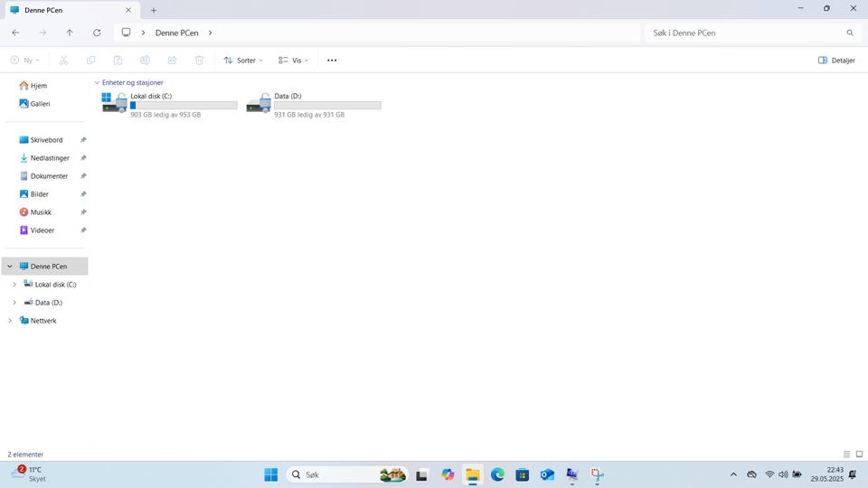The image size is (868, 488).
Task: Open Data (D:) drive tile
Action: coord(314,105)
